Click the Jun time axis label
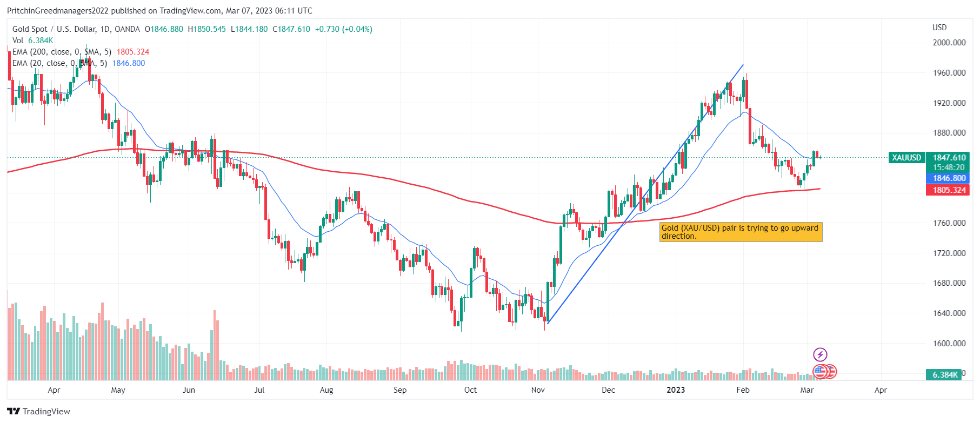The image size is (980, 423). coord(189,390)
